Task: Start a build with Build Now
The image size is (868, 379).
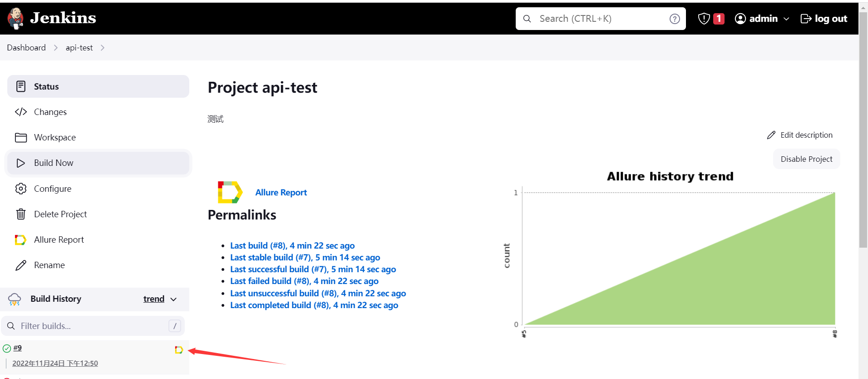Action: coord(54,163)
